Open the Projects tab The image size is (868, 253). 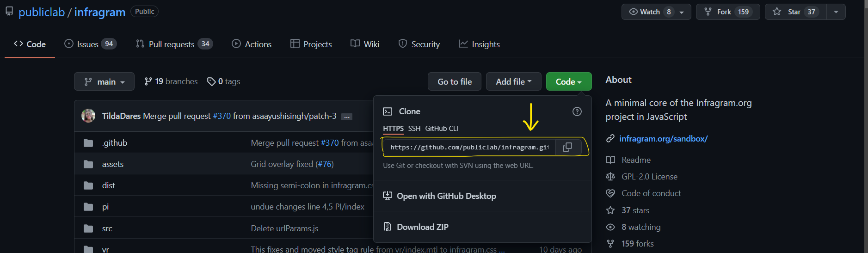coord(311,44)
